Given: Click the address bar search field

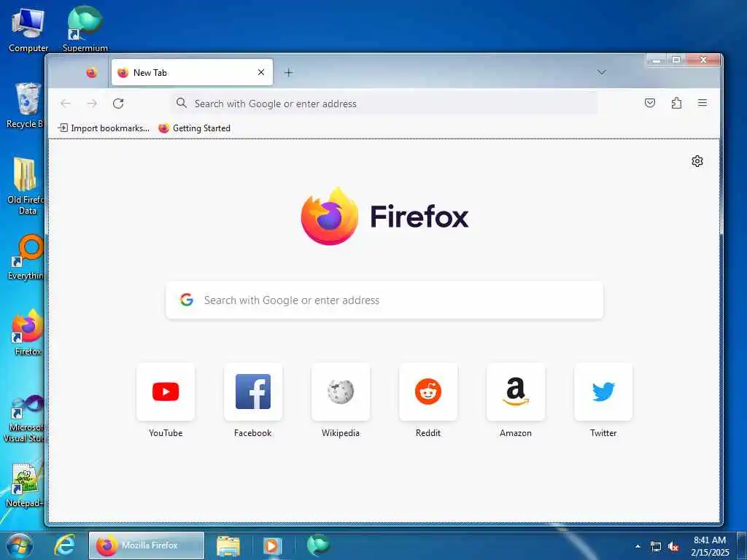Looking at the screenshot, I should coord(384,104).
